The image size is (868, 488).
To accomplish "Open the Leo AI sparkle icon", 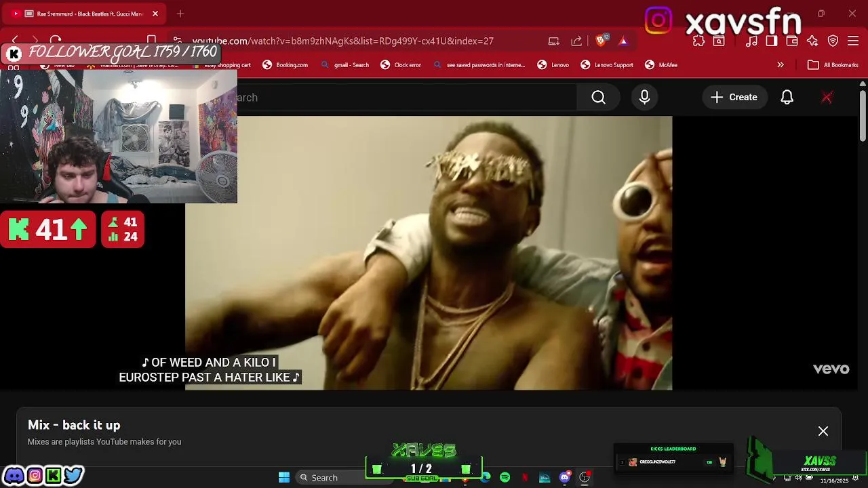I will tap(812, 41).
